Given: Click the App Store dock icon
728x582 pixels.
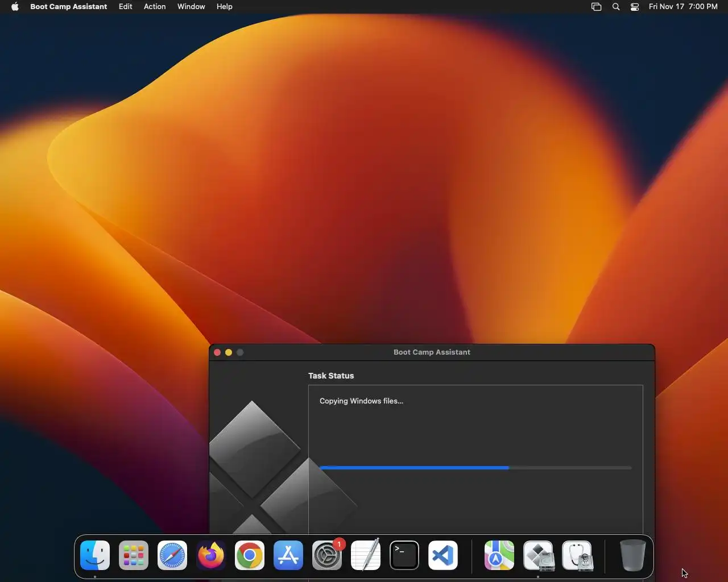Looking at the screenshot, I should point(288,555).
